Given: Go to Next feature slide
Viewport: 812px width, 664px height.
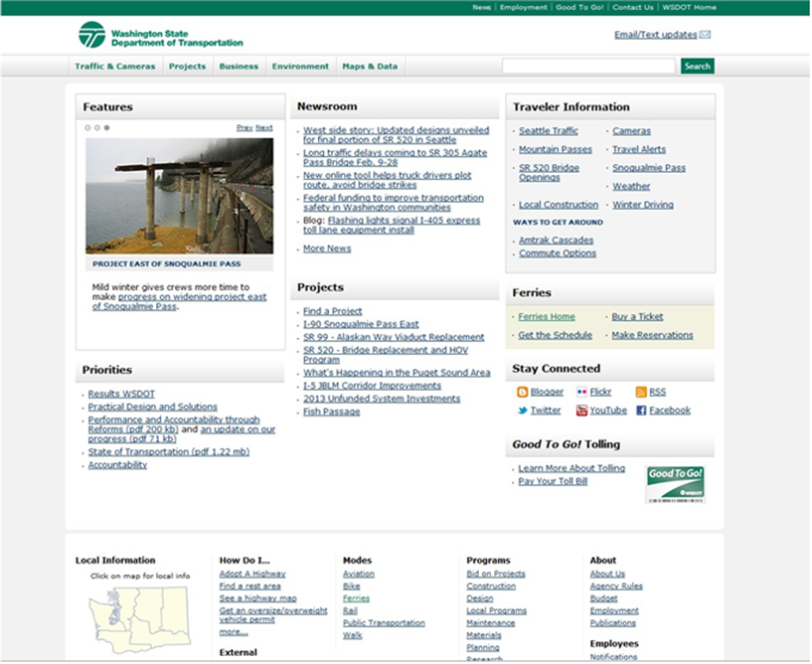Looking at the screenshot, I should click(264, 128).
